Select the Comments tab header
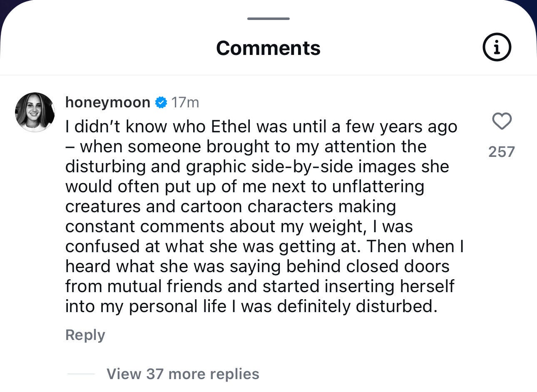The height and width of the screenshot is (392, 537). [x=268, y=47]
